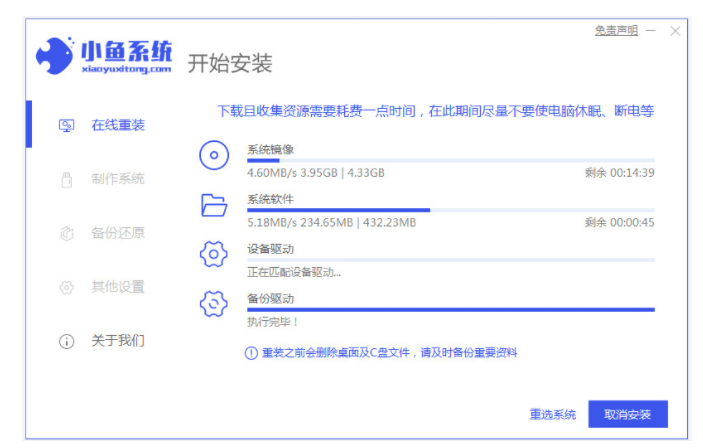Open the 制作系统 sidebar menu item

[x=117, y=179]
